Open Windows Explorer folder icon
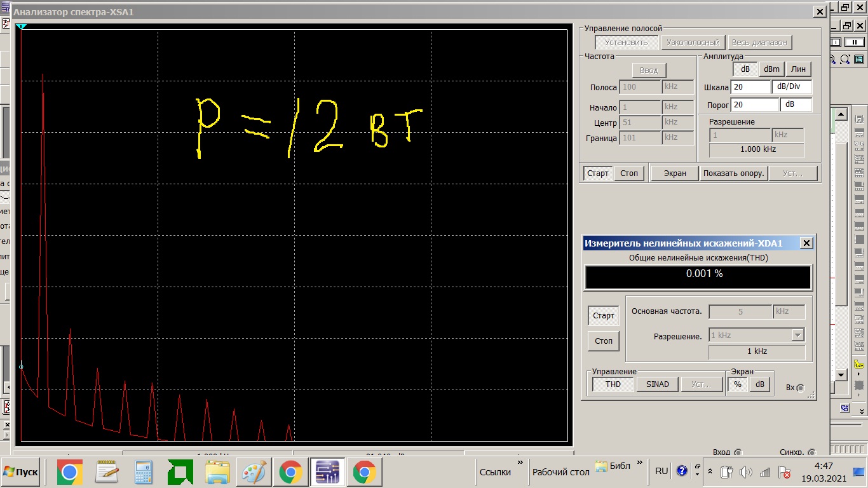The width and height of the screenshot is (868, 488). click(x=217, y=472)
